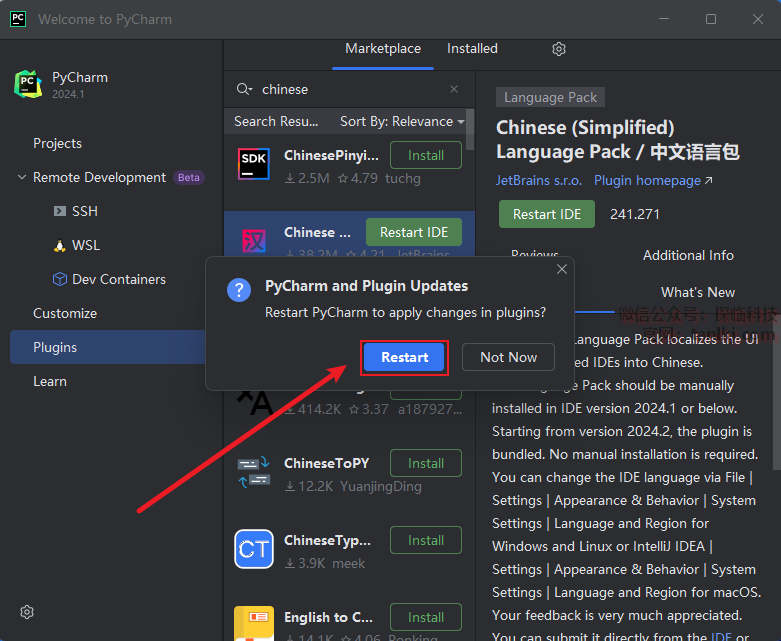Open the bottom-left settings gear
Viewport: 781px width, 641px height.
click(x=27, y=612)
